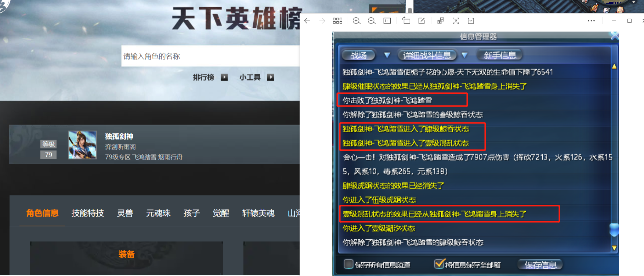Click the 独孤剑神 character name
This screenshot has height=276, width=644.
119,136
